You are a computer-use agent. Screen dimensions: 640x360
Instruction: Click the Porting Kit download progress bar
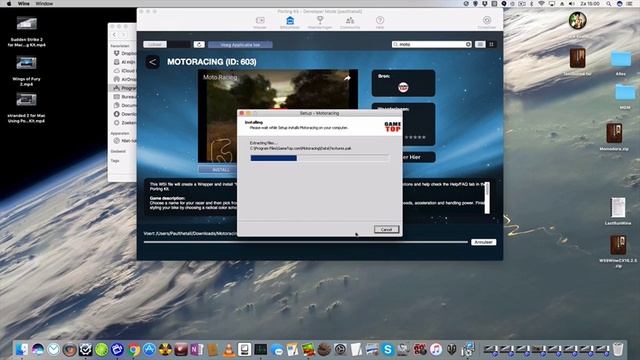306,242
